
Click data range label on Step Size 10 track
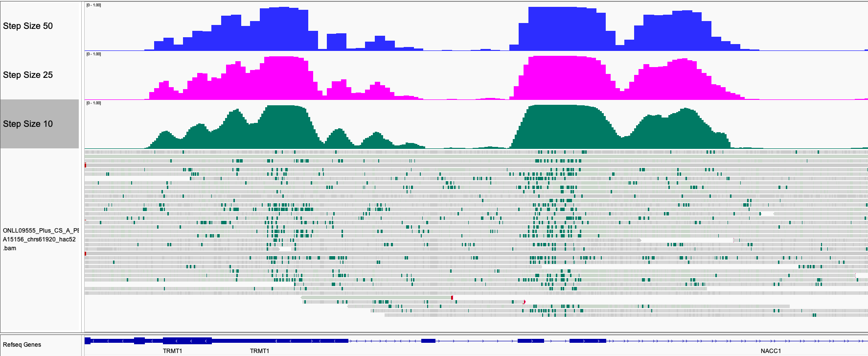[x=93, y=103]
